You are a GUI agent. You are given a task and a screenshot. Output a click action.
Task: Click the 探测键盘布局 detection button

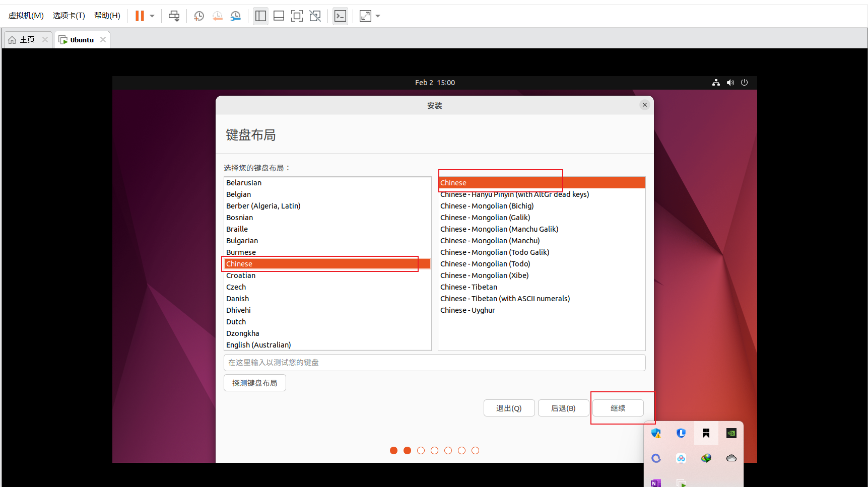254,383
